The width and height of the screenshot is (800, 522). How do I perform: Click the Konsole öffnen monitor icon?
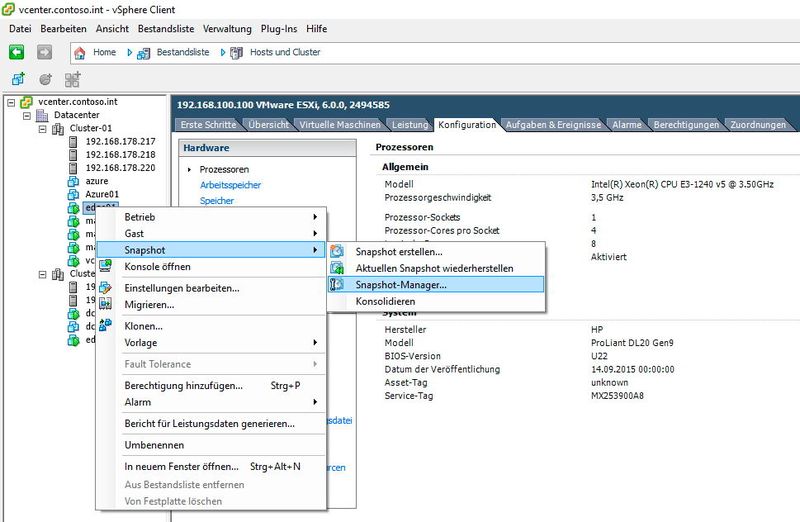105,266
